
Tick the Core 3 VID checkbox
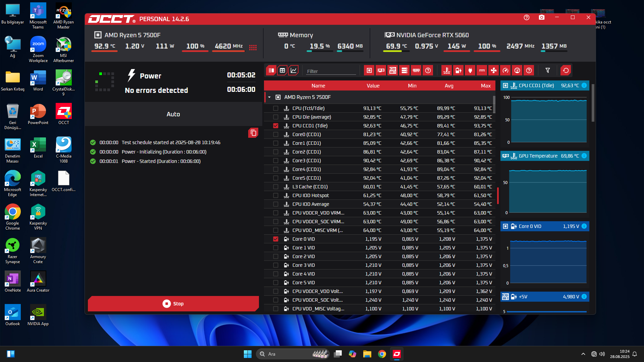(x=276, y=265)
